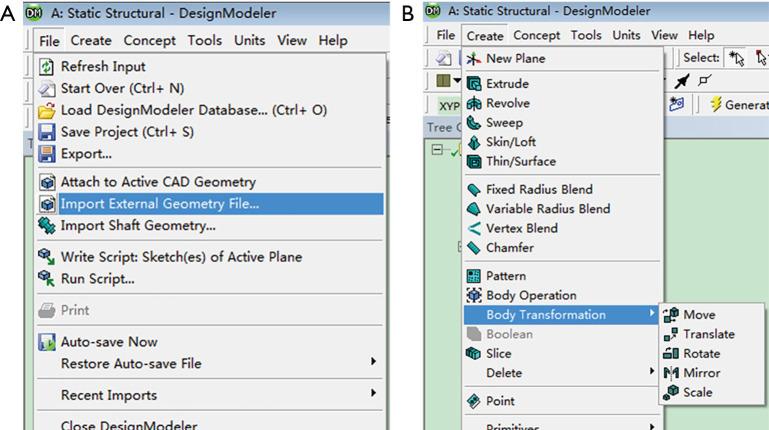Image resolution: width=769 pixels, height=430 pixels.
Task: Click Point icon in Create menu
Action: tap(474, 401)
